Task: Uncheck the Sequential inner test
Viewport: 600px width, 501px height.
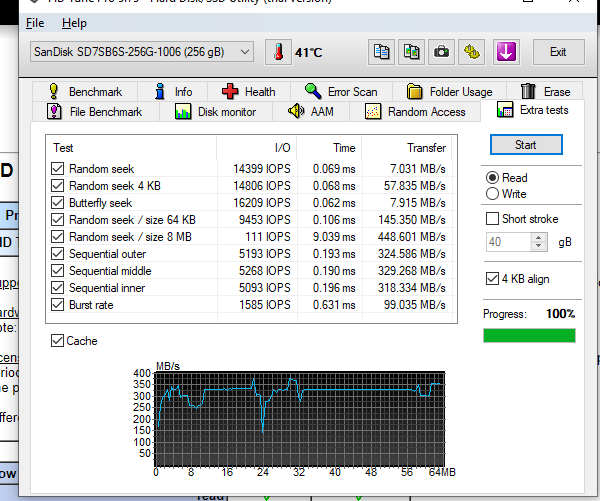Action: coord(57,288)
